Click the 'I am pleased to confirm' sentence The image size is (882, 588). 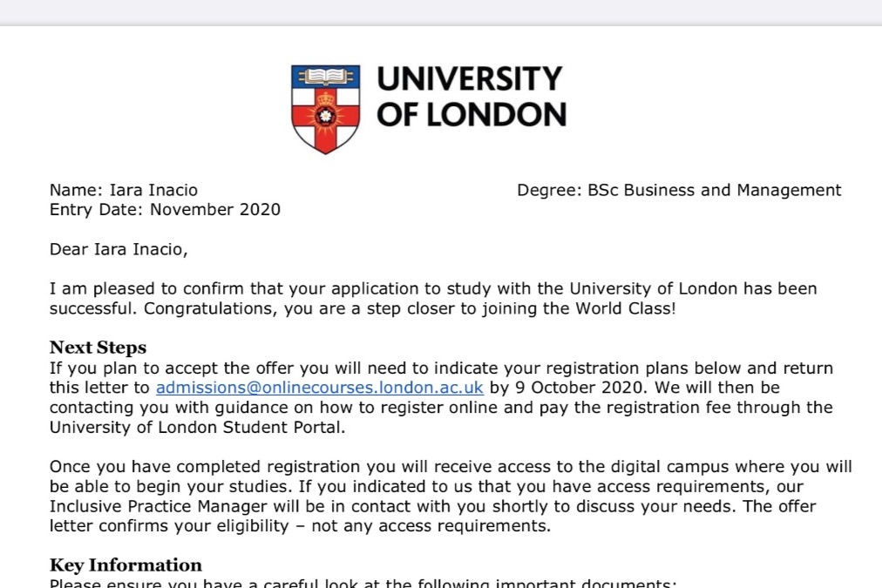coord(433,299)
